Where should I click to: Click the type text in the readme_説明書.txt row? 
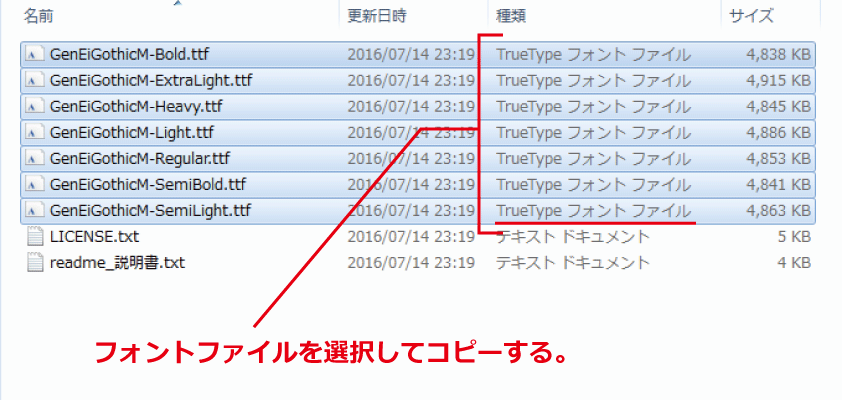573,263
